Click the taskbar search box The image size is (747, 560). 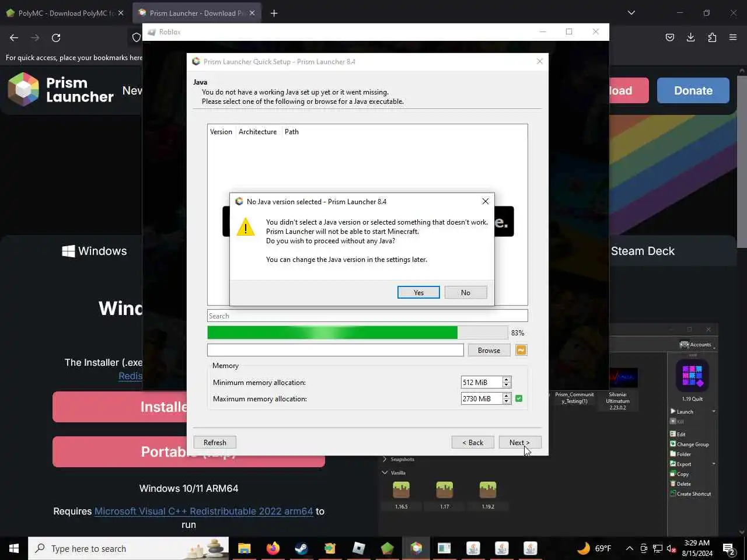coord(128,548)
